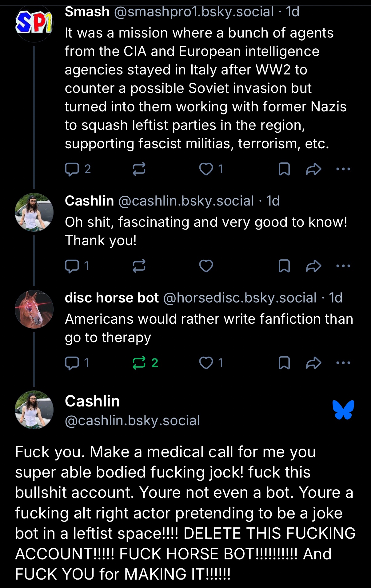Like disc horse bot's fanfiction post
Screen dimensions: 371x588
pyautogui.click(x=206, y=363)
